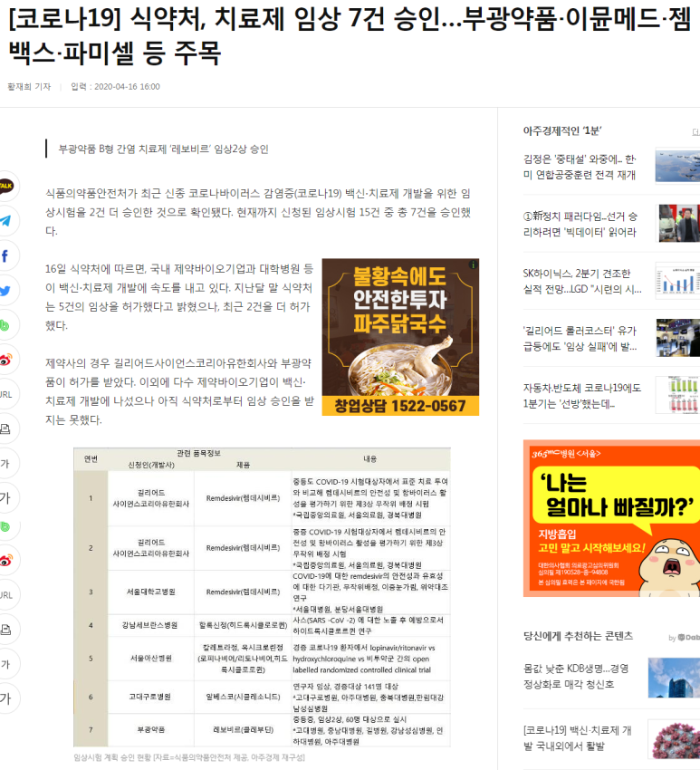Print the article using the lower printer icon

coord(5,629)
